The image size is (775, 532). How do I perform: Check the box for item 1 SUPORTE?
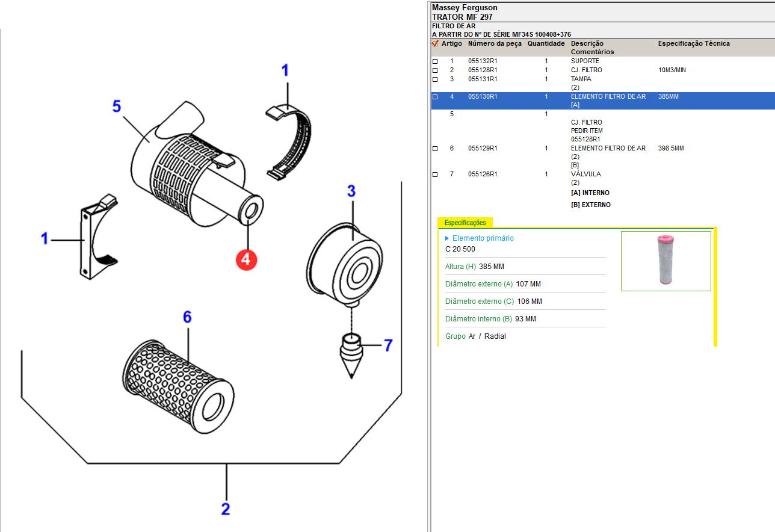[435, 62]
